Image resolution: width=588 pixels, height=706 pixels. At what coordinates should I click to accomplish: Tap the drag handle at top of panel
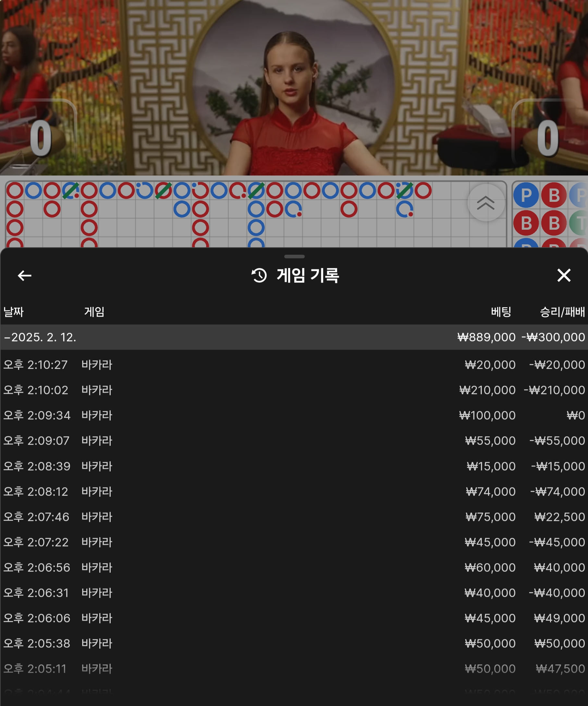(x=294, y=257)
